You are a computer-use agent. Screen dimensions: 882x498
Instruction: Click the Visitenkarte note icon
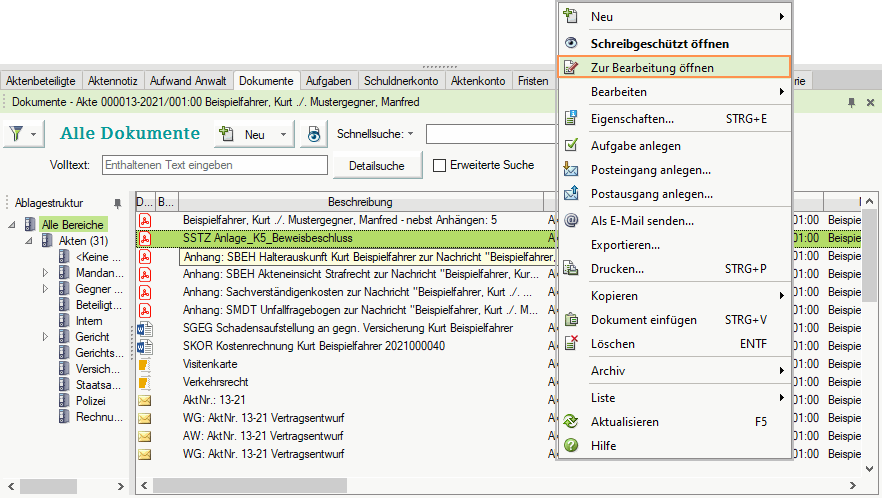click(145, 365)
